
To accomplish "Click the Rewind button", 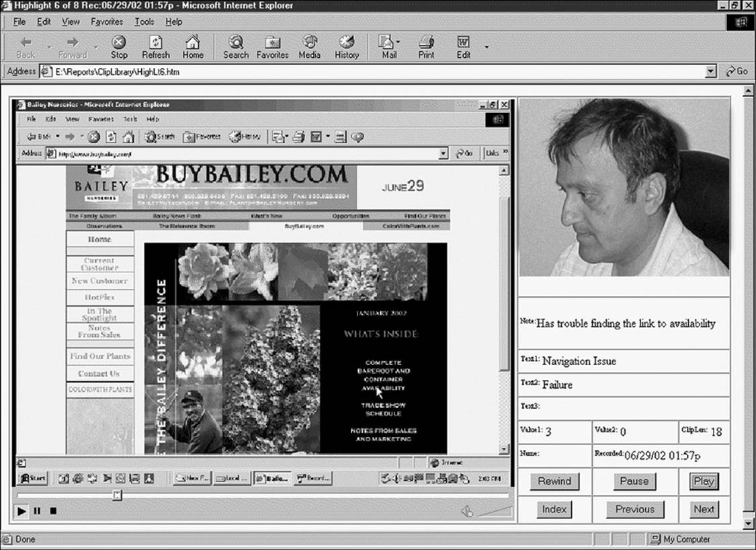I will [554, 481].
